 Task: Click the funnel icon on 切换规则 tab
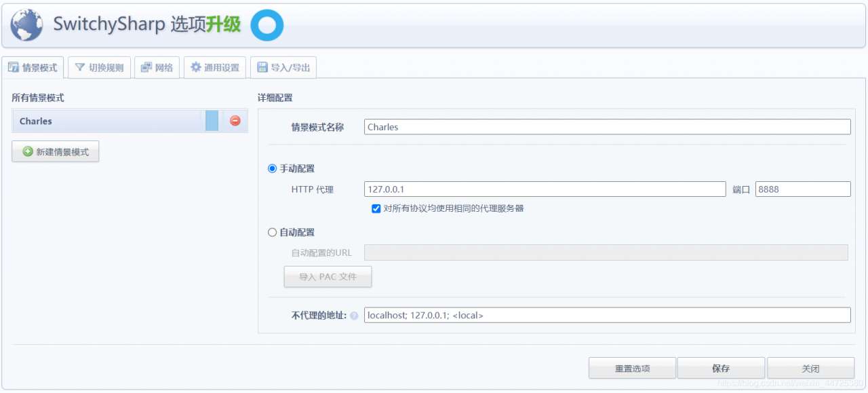pyautogui.click(x=80, y=67)
